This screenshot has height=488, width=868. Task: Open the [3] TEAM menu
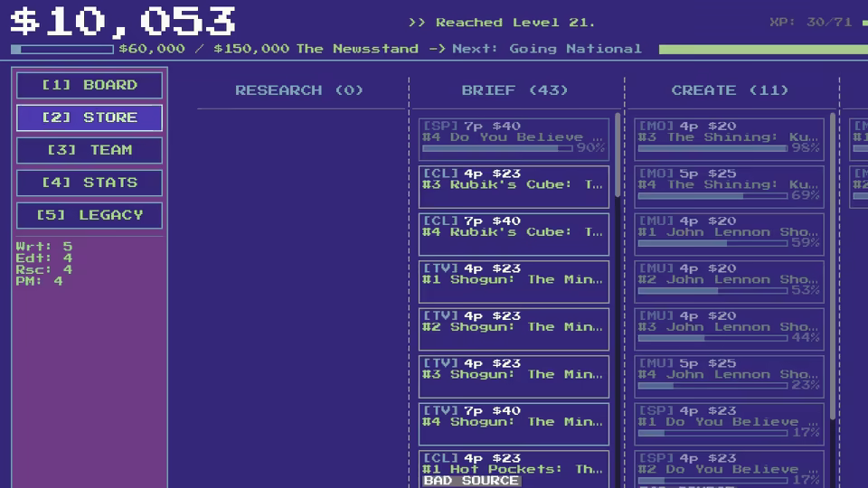(90, 150)
